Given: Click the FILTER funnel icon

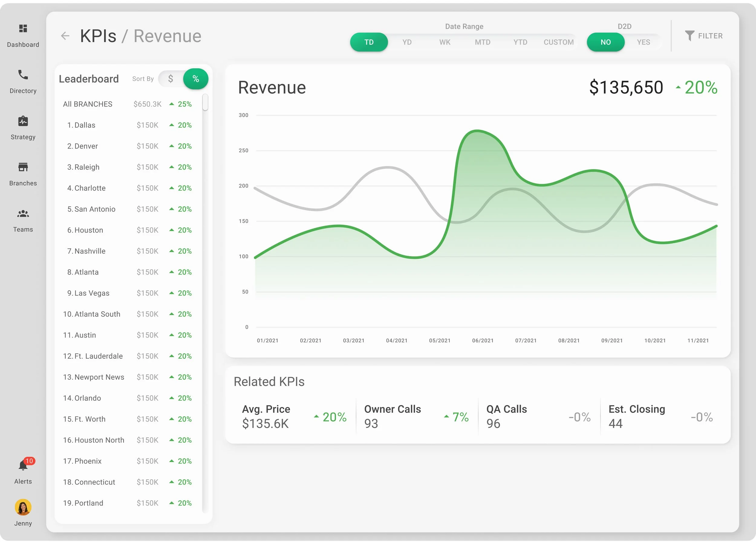Looking at the screenshot, I should click(689, 36).
